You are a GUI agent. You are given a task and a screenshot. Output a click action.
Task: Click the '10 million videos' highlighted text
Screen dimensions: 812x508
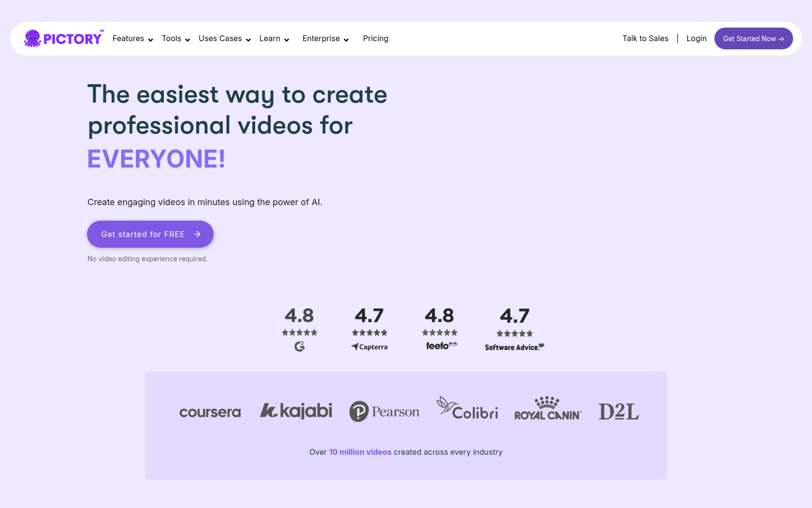tap(360, 452)
